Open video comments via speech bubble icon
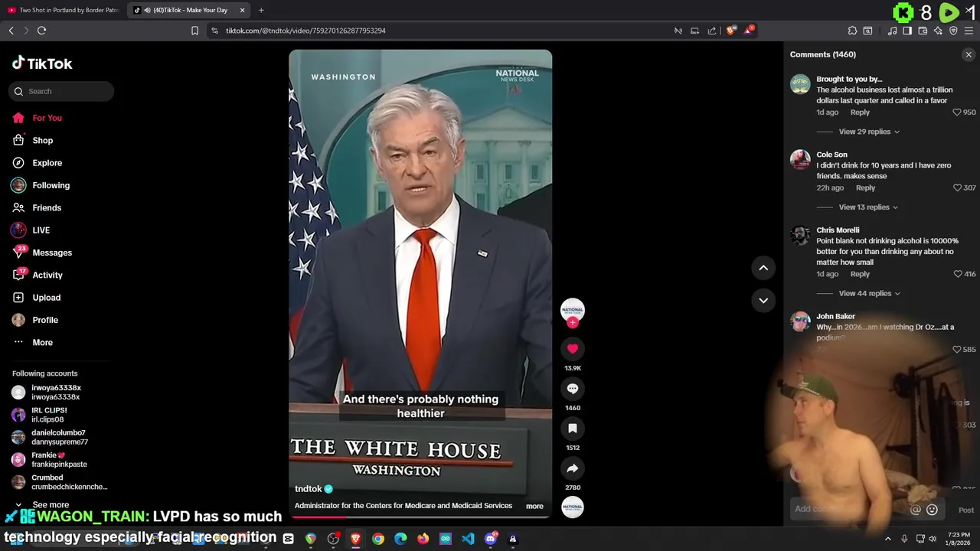980x551 pixels. pos(573,389)
